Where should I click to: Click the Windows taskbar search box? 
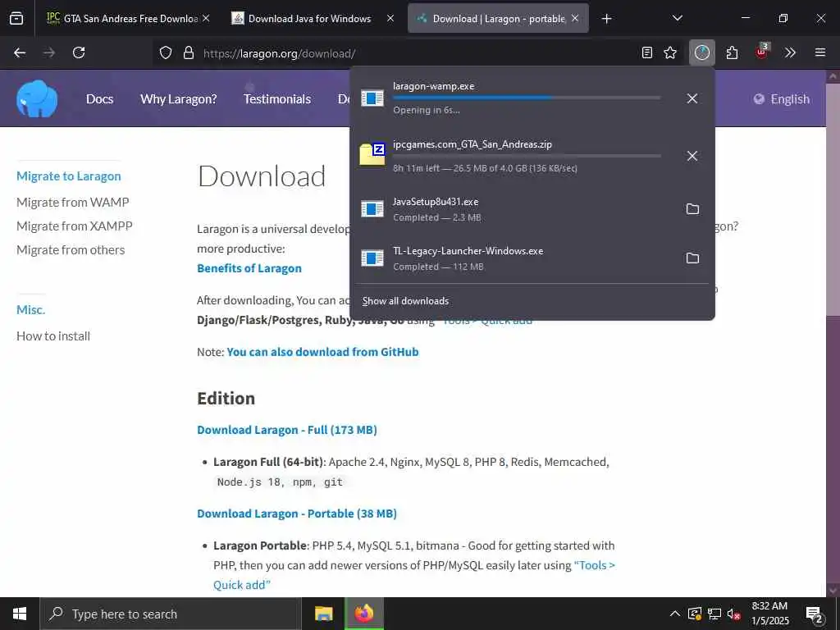[171, 614]
